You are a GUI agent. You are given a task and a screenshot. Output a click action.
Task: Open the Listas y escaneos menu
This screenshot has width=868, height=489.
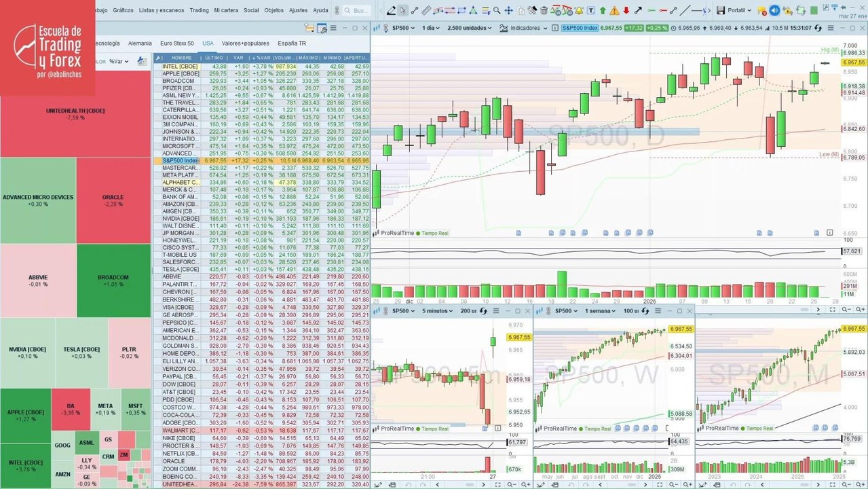(x=161, y=10)
